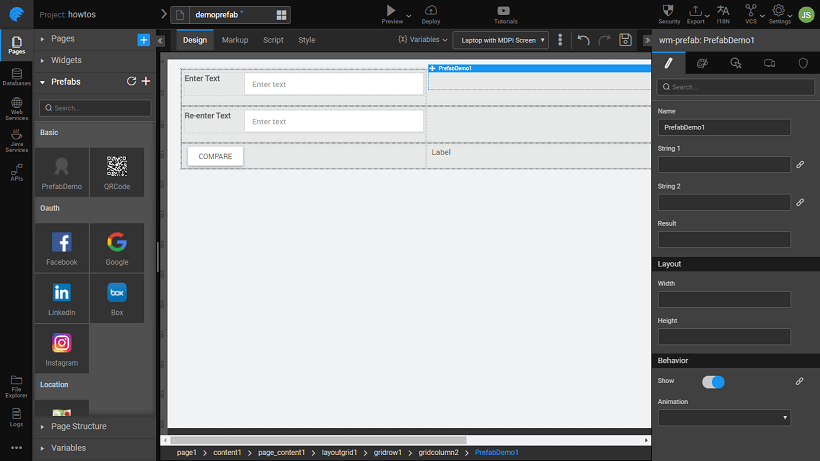Expand the Page Structure panel
The image size is (820, 461).
pos(78,427)
